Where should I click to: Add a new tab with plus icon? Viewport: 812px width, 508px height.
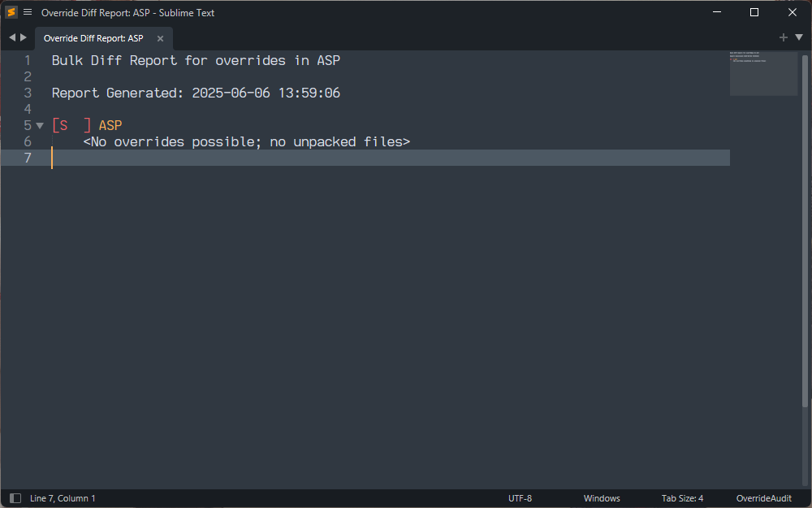pyautogui.click(x=784, y=37)
